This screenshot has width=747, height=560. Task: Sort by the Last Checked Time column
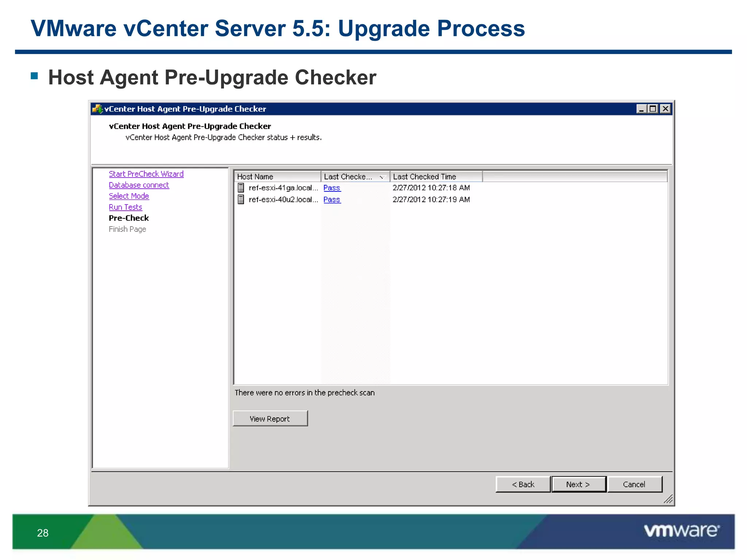tap(436, 176)
